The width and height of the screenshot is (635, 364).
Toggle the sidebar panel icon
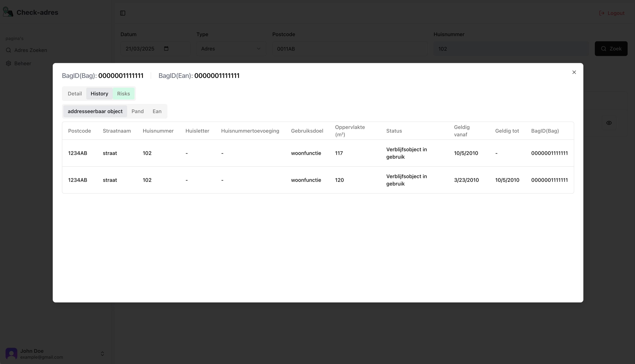(x=123, y=13)
